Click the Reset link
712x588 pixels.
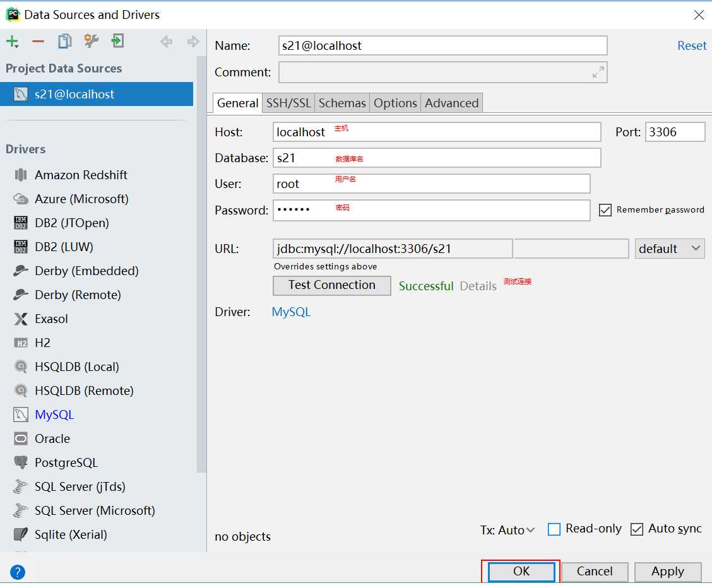pyautogui.click(x=692, y=45)
